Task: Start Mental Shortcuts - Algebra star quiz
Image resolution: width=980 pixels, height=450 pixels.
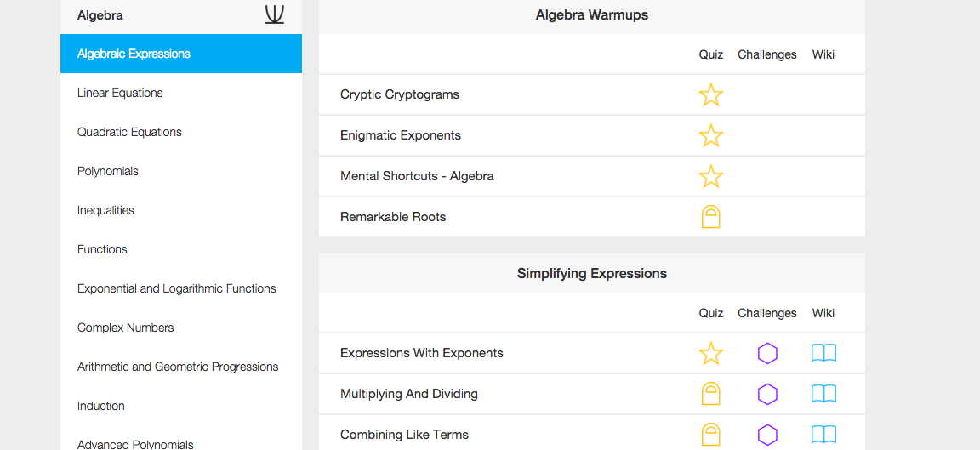Action: click(710, 176)
